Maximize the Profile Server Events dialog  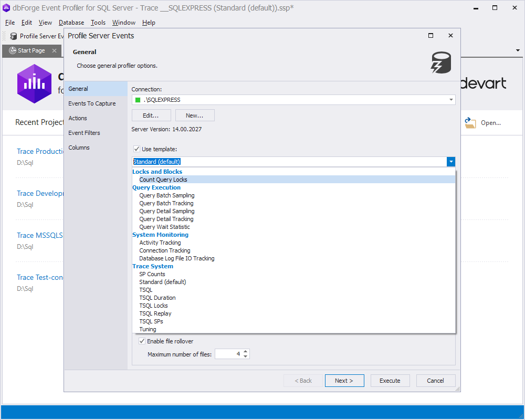tap(431, 36)
